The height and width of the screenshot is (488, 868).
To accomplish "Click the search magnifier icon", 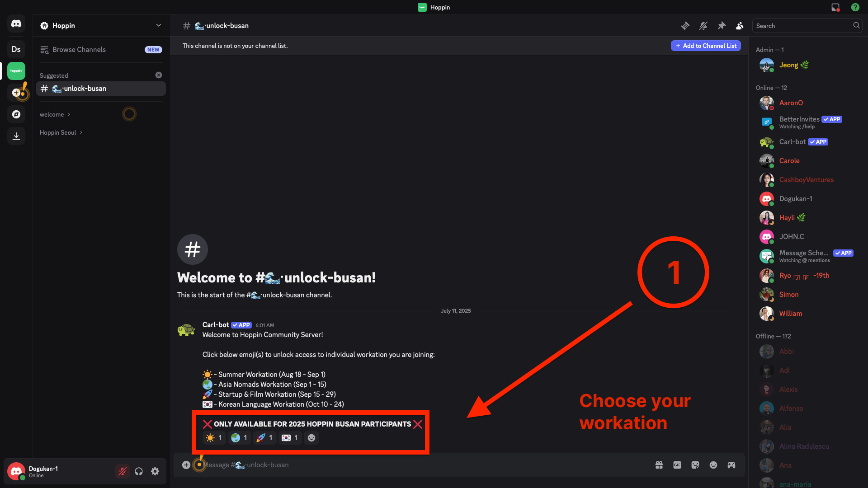I will (x=856, y=25).
